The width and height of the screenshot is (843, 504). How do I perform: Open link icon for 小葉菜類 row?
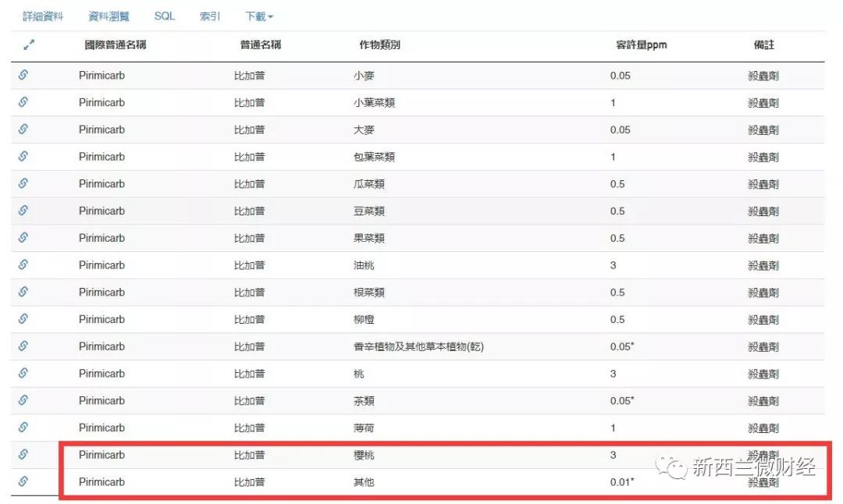coord(23,101)
